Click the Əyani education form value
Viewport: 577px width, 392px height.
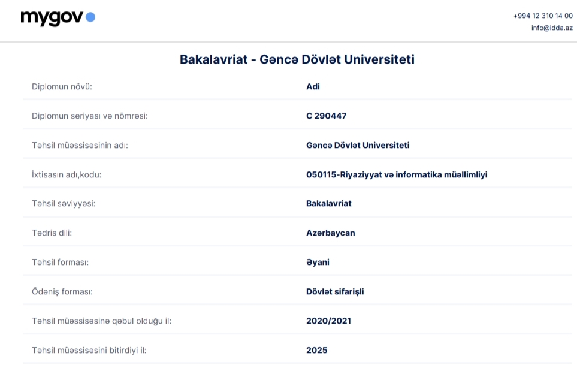pos(318,262)
